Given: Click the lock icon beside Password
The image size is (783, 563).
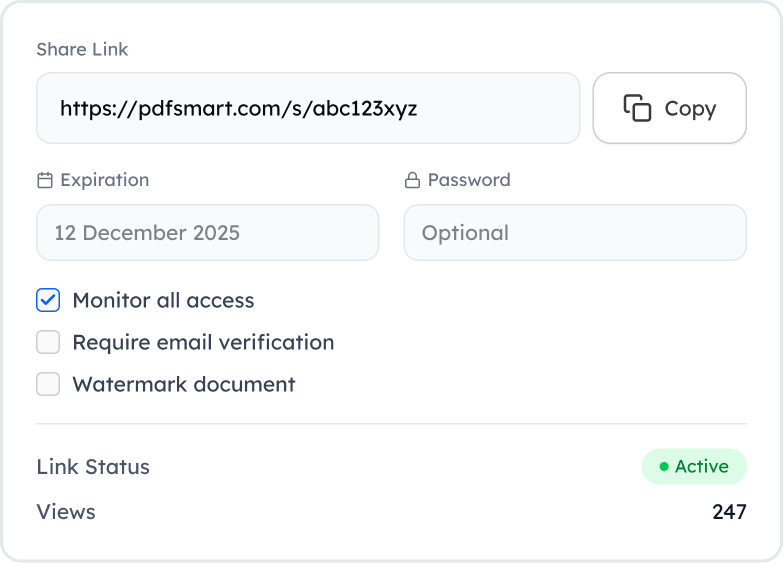Looking at the screenshot, I should pos(411,181).
